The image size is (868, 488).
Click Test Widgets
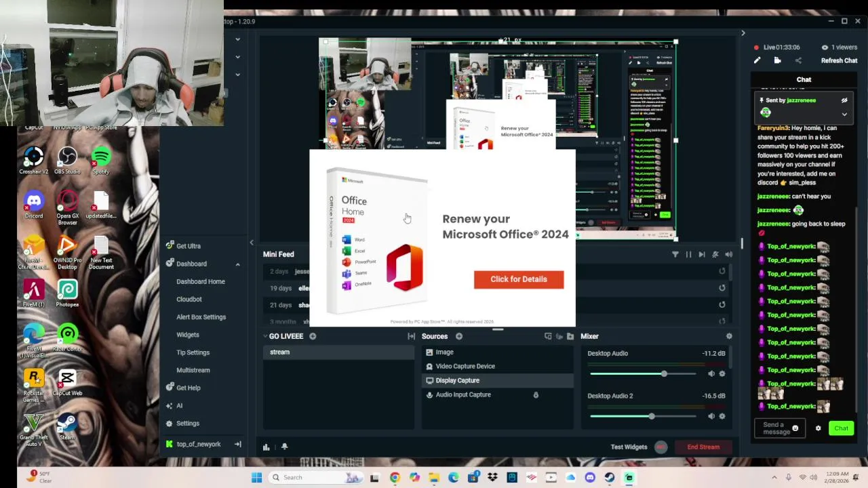pyautogui.click(x=629, y=447)
